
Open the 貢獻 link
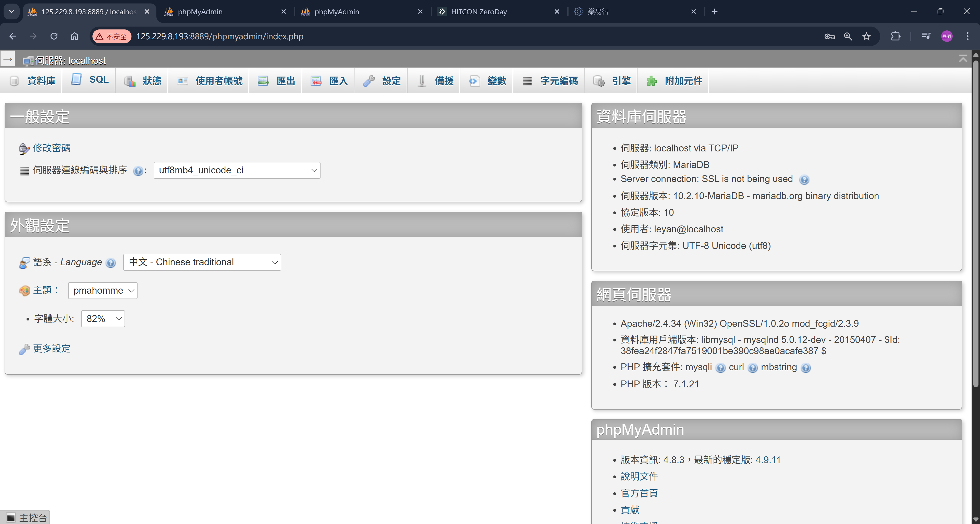tap(630, 510)
